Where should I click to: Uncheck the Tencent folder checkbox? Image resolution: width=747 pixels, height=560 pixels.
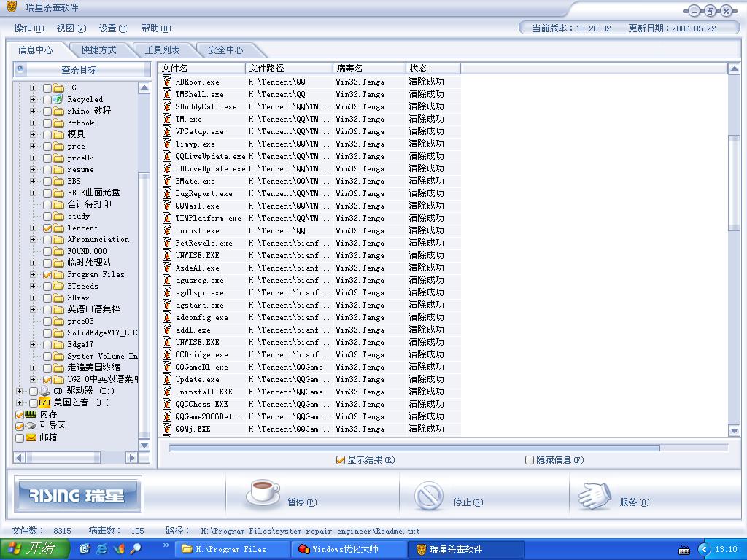pyautogui.click(x=47, y=228)
